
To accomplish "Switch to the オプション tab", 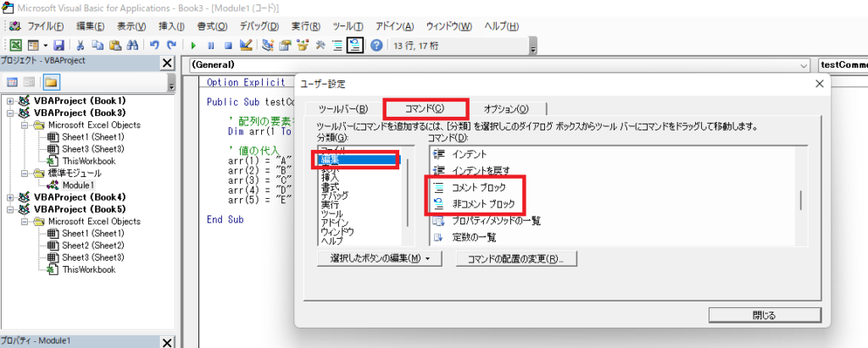I will (x=505, y=109).
